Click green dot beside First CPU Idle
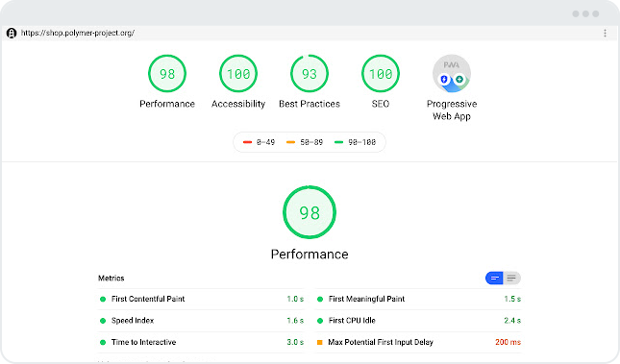The image size is (620, 364). 320,321
